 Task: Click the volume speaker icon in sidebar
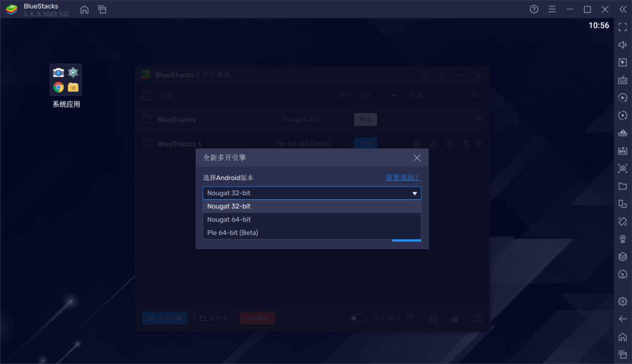[x=623, y=45]
